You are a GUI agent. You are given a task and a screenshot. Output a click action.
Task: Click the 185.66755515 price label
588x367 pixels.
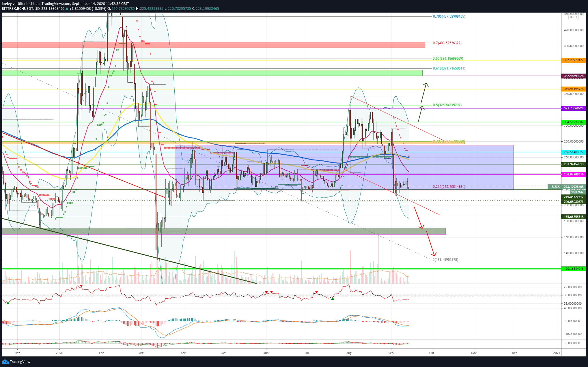tap(573, 217)
